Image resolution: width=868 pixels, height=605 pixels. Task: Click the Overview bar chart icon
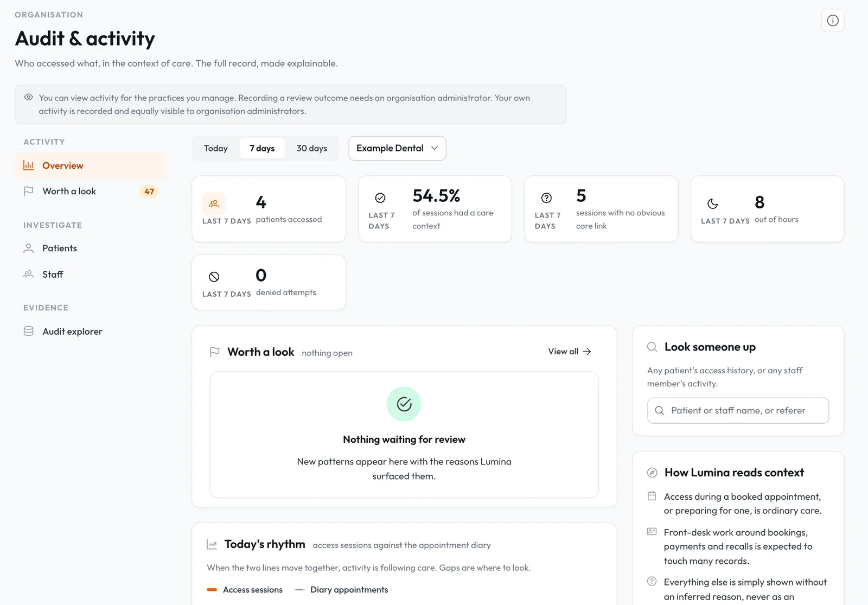pyautogui.click(x=29, y=165)
